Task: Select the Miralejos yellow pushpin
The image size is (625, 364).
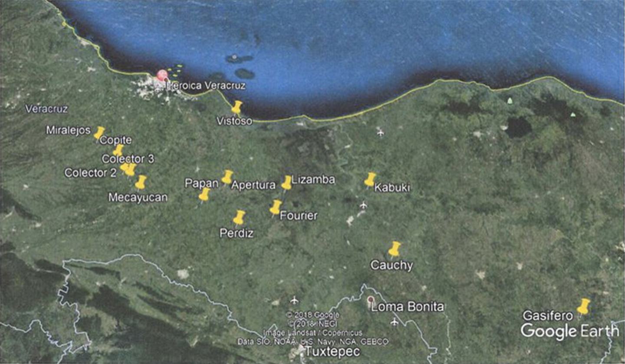Action: 99,133
